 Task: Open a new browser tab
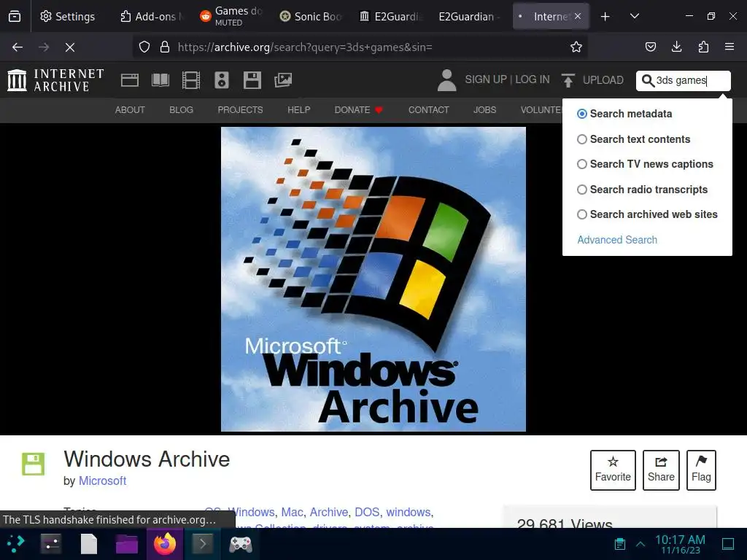(x=605, y=17)
